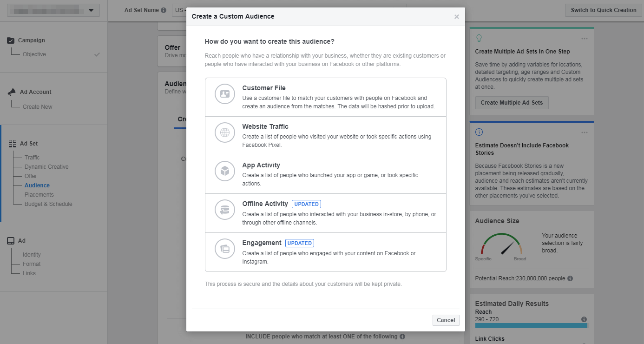This screenshot has width=644, height=344.
Task: Go to Offer section in sidebar
Action: pyautogui.click(x=31, y=176)
